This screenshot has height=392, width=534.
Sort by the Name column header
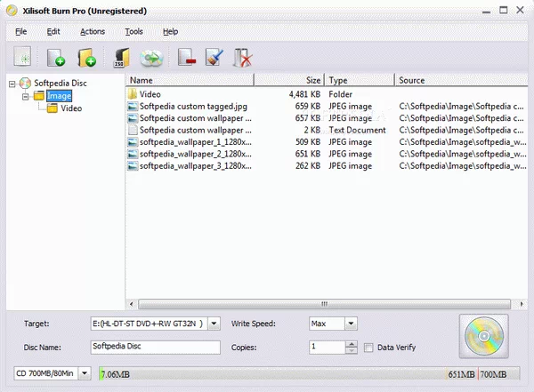pyautogui.click(x=190, y=80)
